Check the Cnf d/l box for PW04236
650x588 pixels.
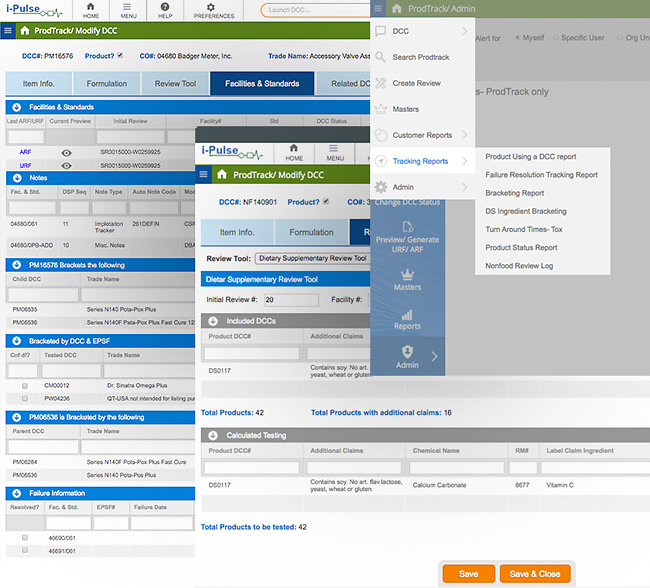click(x=25, y=398)
